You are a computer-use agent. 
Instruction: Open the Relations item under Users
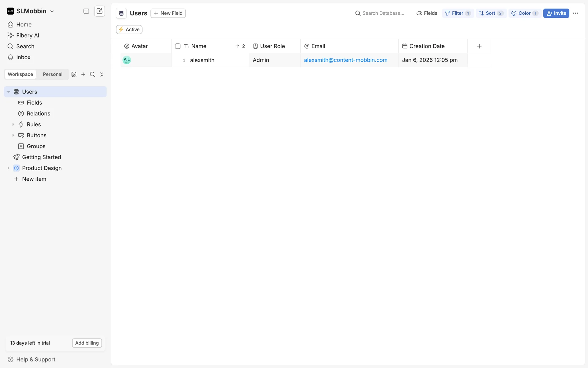click(x=38, y=114)
